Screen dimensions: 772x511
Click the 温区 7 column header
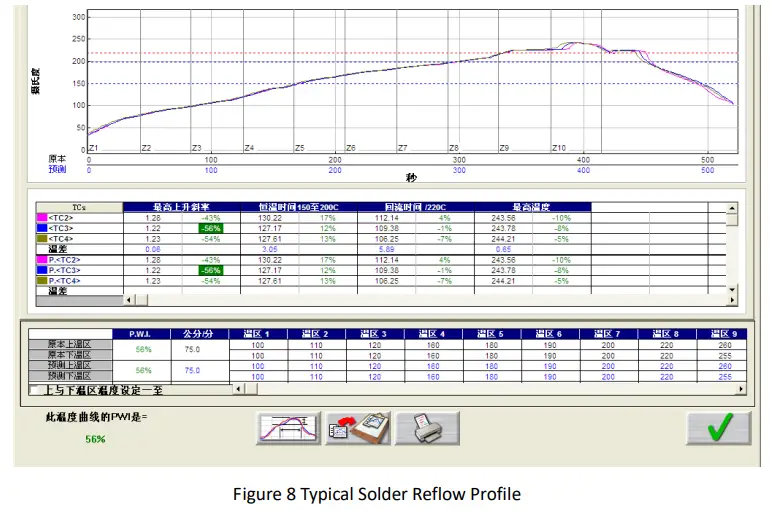click(x=609, y=334)
